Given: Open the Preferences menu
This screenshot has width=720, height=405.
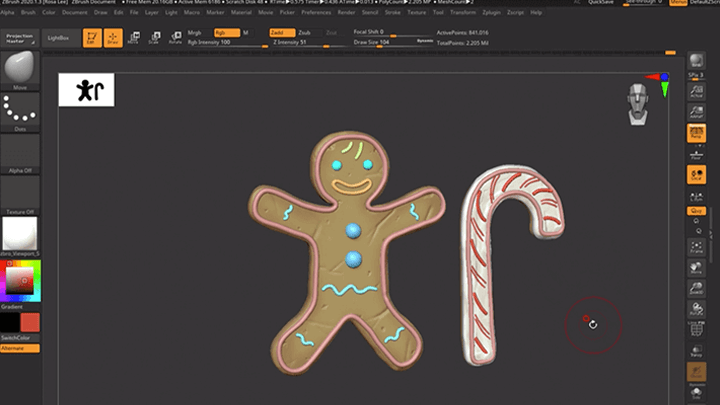Looking at the screenshot, I should [x=316, y=12].
